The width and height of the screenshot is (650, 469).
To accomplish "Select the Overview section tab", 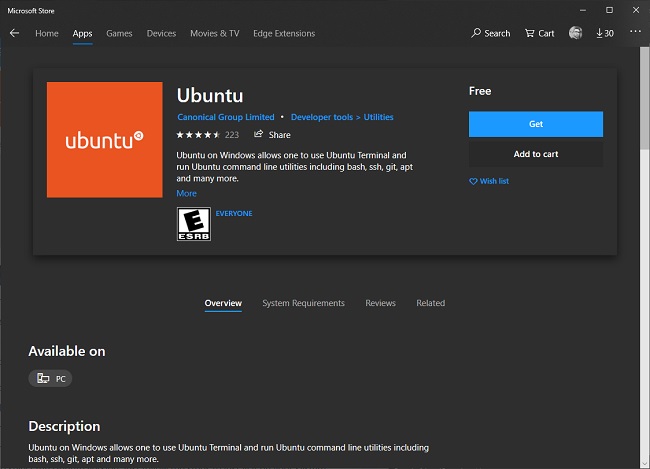I will pos(223,303).
